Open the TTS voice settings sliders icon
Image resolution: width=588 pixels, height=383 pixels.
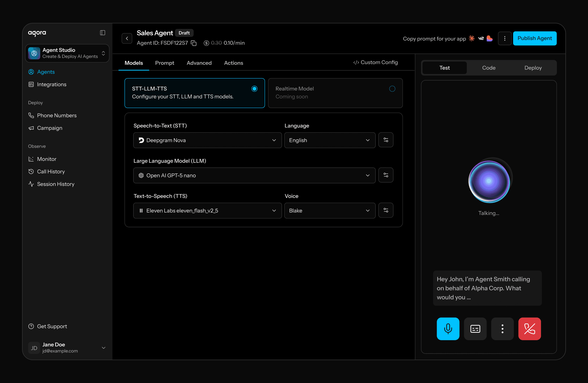[x=386, y=210]
